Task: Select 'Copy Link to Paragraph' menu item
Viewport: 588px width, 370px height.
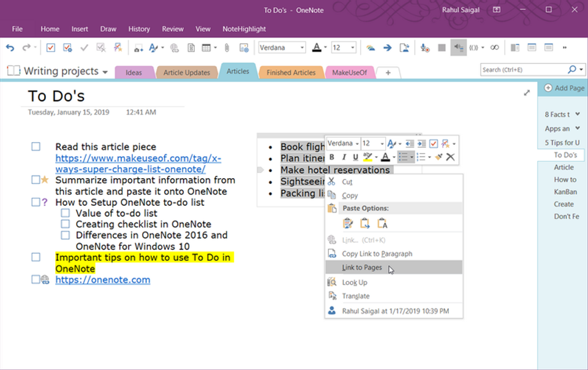Action: [394, 254]
